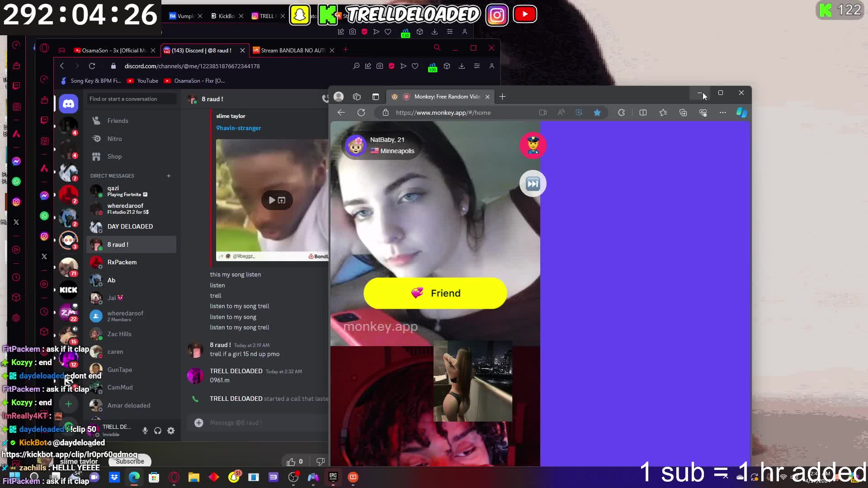868x488 pixels.
Task: Open Edge favorites list icon
Action: [x=663, y=113]
